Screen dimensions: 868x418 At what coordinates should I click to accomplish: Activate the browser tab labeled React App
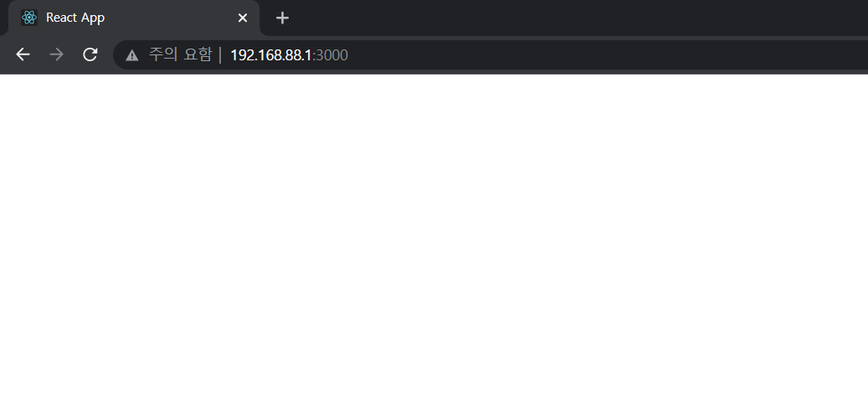coord(134,18)
